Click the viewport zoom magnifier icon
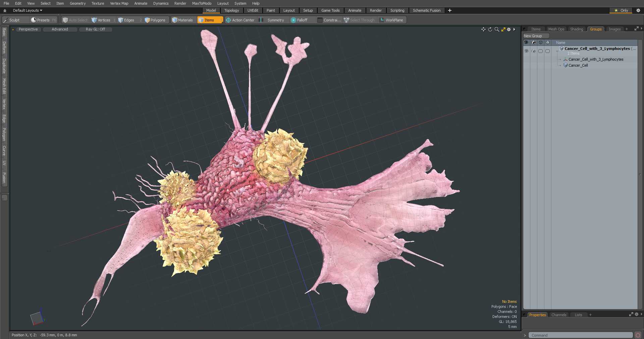 [497, 29]
